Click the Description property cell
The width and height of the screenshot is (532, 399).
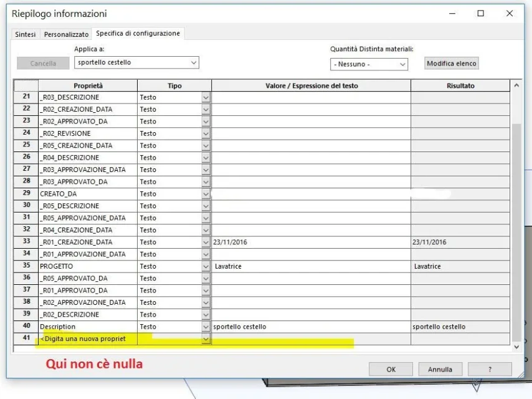(88, 327)
